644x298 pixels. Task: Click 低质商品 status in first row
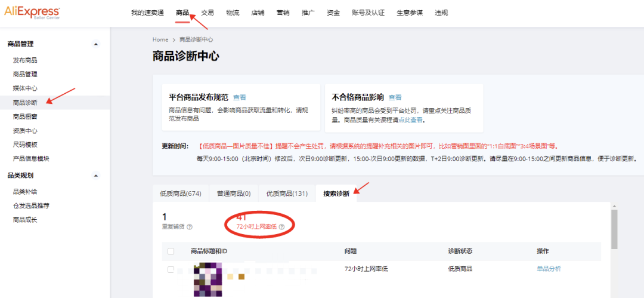460,269
